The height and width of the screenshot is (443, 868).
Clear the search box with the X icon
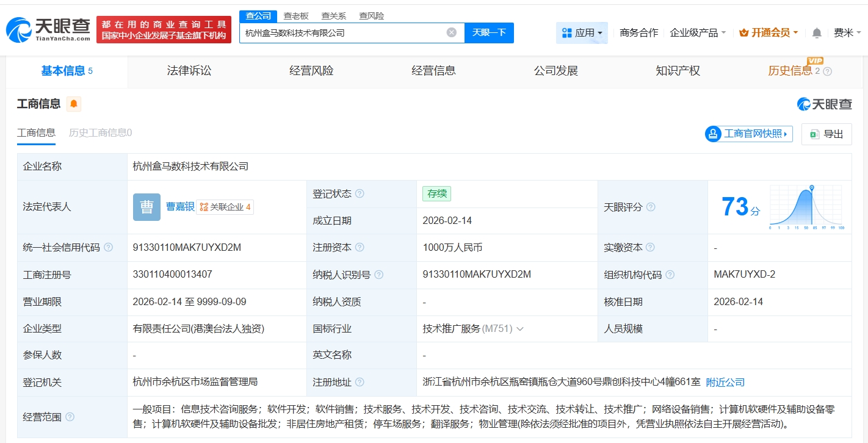pos(451,32)
